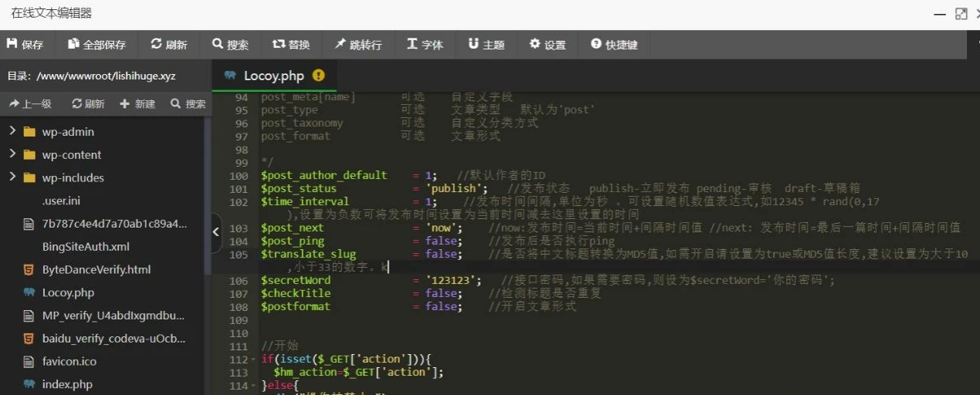Image resolution: width=980 pixels, height=395 pixels.
Task: Select the wp-includes folder icon
Action: pyautogui.click(x=29, y=177)
